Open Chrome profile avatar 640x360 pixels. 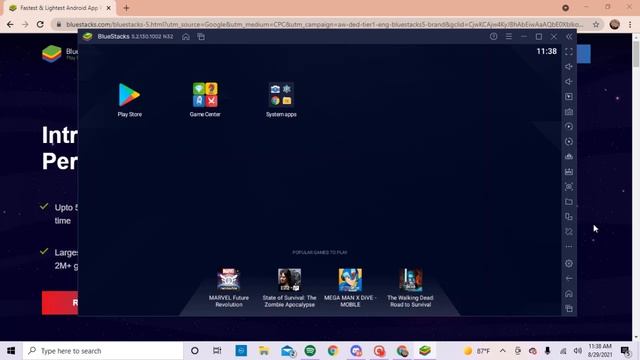coord(614,24)
